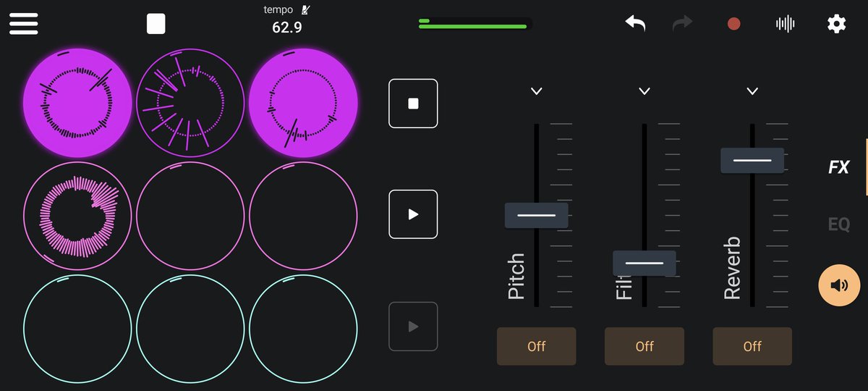Tap the orange speaker volume button
Image resolution: width=868 pixels, height=391 pixels.
click(x=839, y=285)
